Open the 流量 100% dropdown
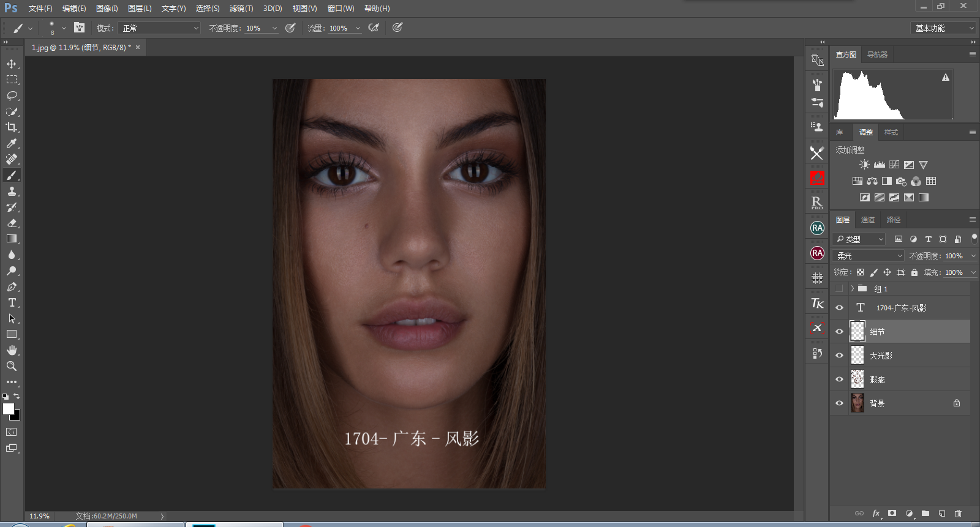Viewport: 980px width, 527px height. coord(358,28)
